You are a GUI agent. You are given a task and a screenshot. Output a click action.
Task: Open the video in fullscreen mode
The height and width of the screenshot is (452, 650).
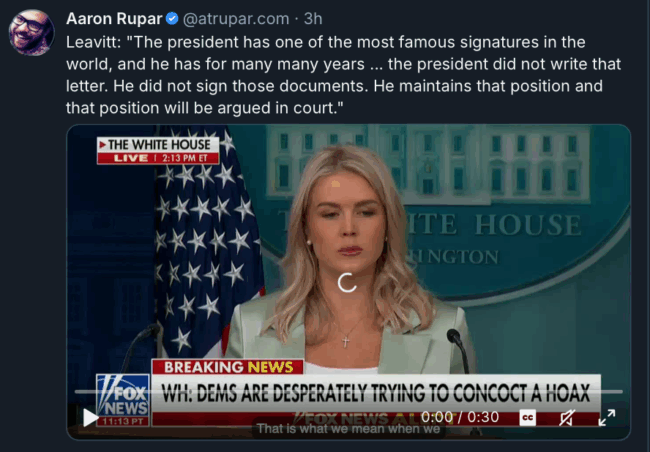point(606,418)
